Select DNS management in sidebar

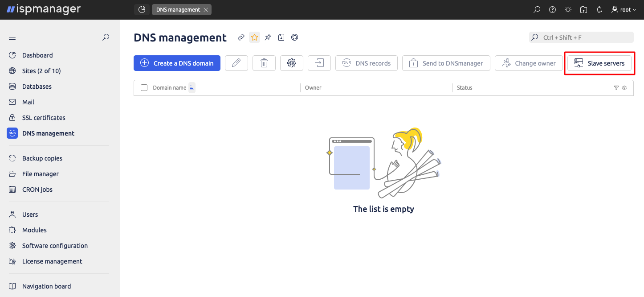(48, 133)
